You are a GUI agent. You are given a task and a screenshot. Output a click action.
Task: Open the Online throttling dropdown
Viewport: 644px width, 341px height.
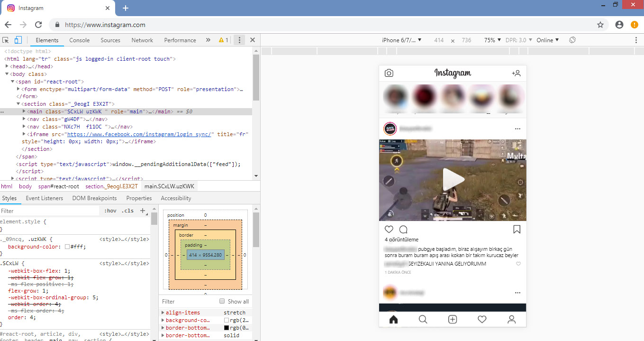click(548, 40)
